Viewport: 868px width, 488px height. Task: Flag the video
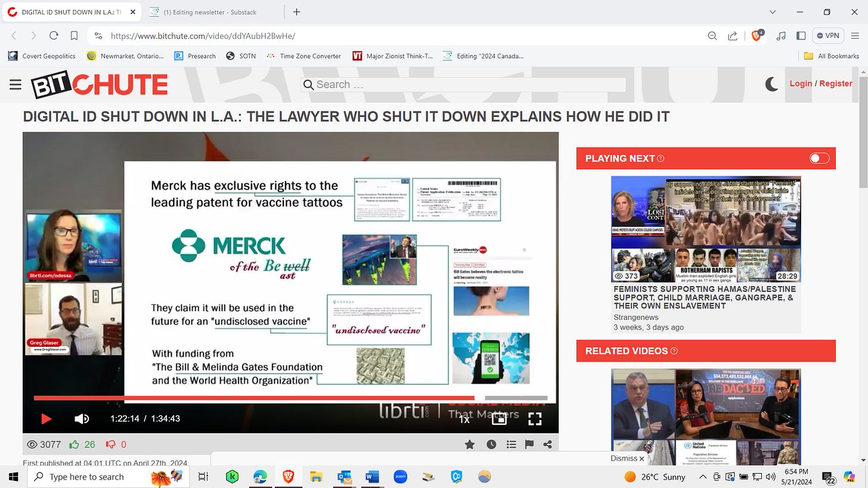[529, 445]
